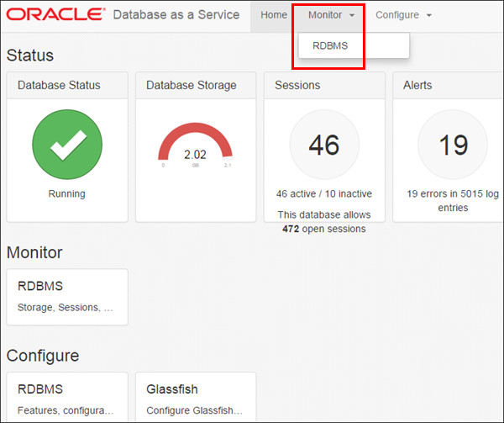Open the Alerts panel header
This screenshot has height=423, width=504.
[418, 85]
